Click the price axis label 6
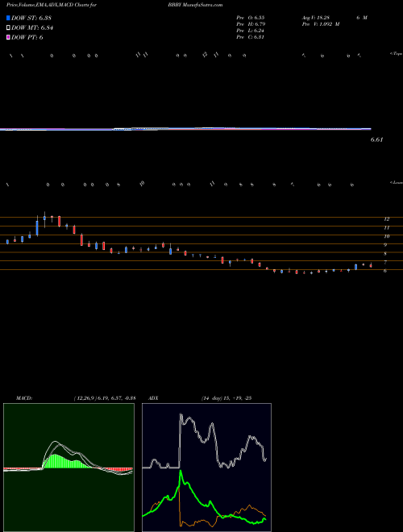Screen dimensions: 403x532 point(385,271)
